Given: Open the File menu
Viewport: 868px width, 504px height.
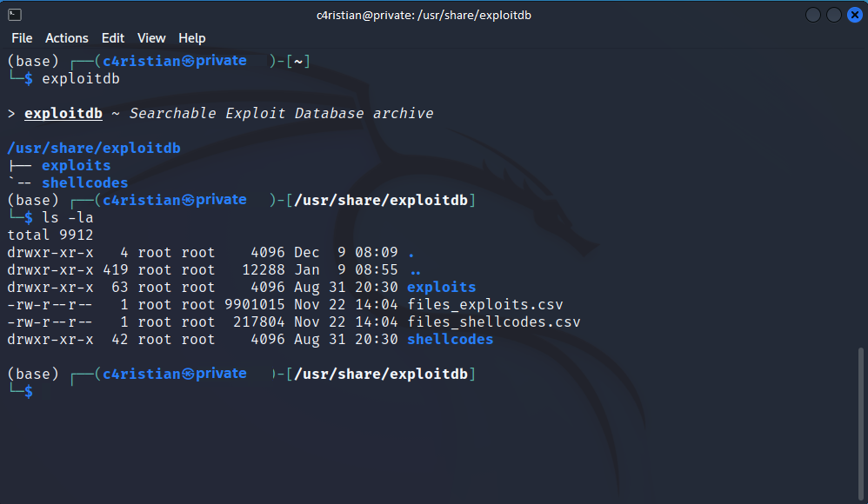Looking at the screenshot, I should tap(22, 38).
